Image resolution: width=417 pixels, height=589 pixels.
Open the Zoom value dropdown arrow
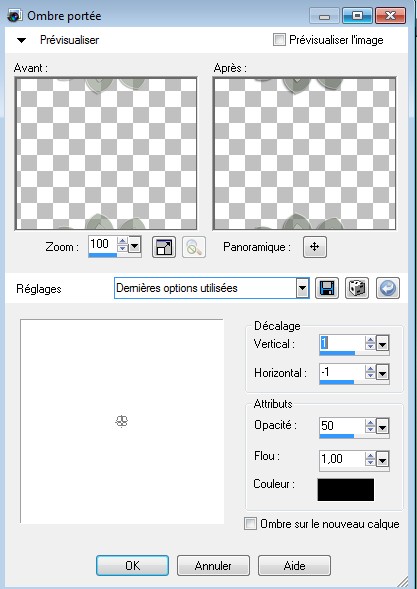coord(134,246)
